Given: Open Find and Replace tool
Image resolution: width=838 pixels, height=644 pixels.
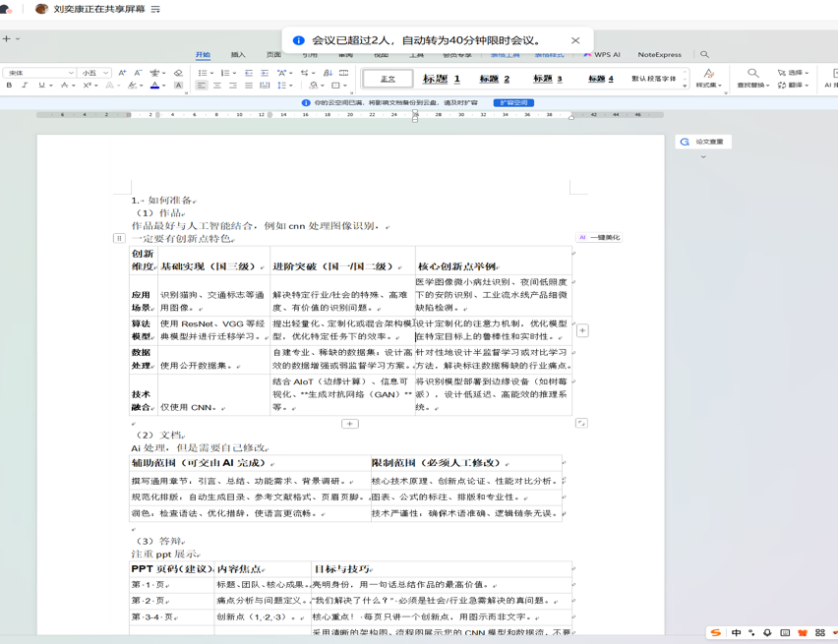Looking at the screenshot, I should pyautogui.click(x=752, y=79).
